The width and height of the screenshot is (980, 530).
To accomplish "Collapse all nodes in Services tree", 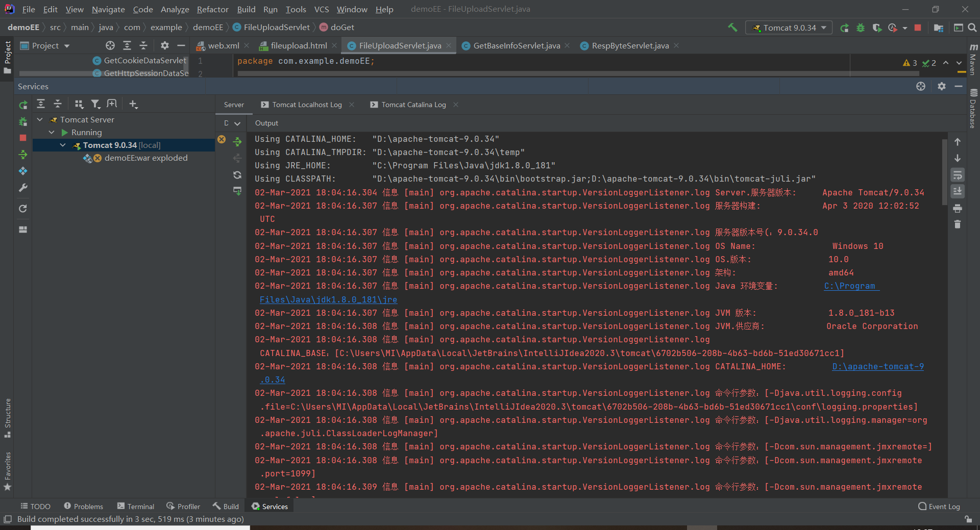I will (58, 104).
